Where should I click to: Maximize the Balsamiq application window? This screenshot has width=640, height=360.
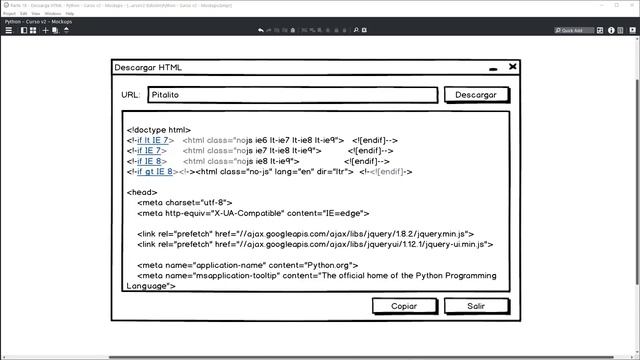(x=617, y=5)
